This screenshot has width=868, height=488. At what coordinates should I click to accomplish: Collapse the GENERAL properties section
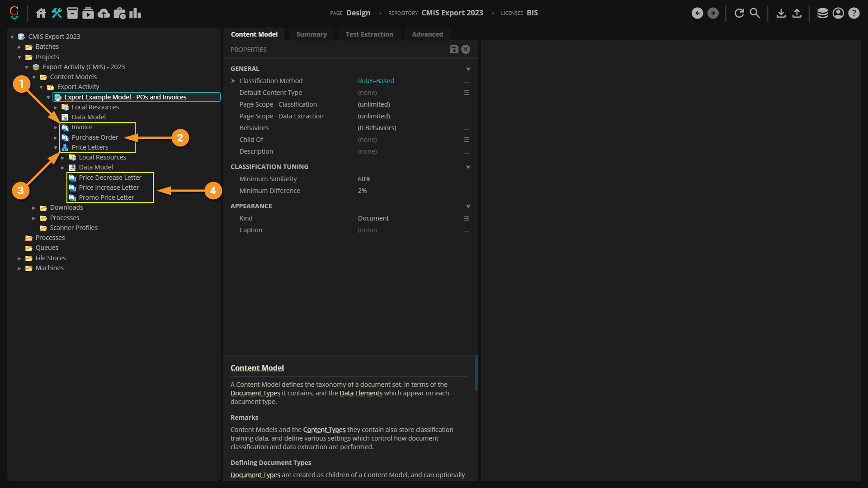point(468,69)
